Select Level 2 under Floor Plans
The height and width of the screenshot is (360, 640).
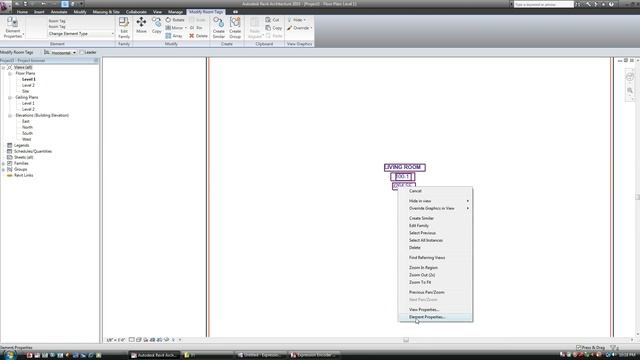[28, 85]
